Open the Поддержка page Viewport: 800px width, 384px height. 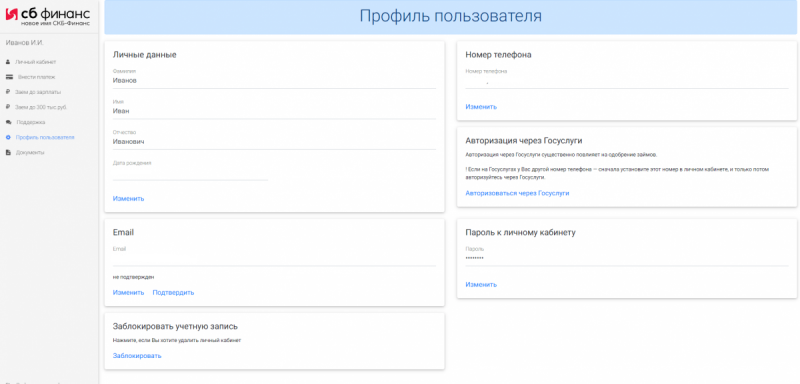[x=31, y=122]
